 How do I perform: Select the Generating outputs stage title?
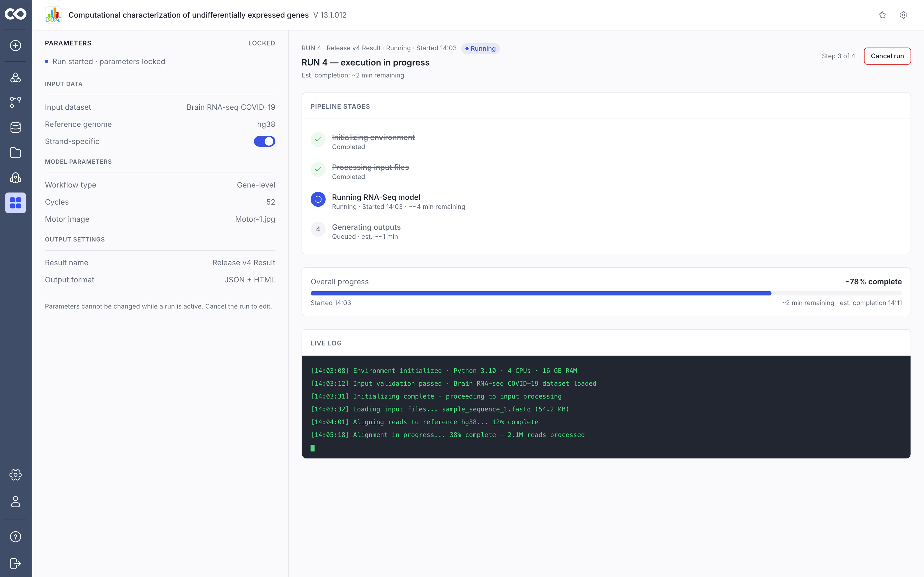coord(366,227)
